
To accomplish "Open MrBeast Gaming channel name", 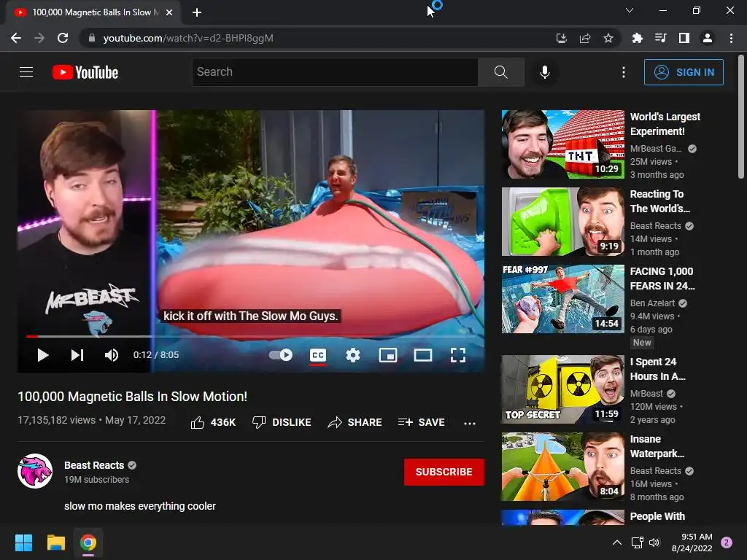I will (x=656, y=149).
